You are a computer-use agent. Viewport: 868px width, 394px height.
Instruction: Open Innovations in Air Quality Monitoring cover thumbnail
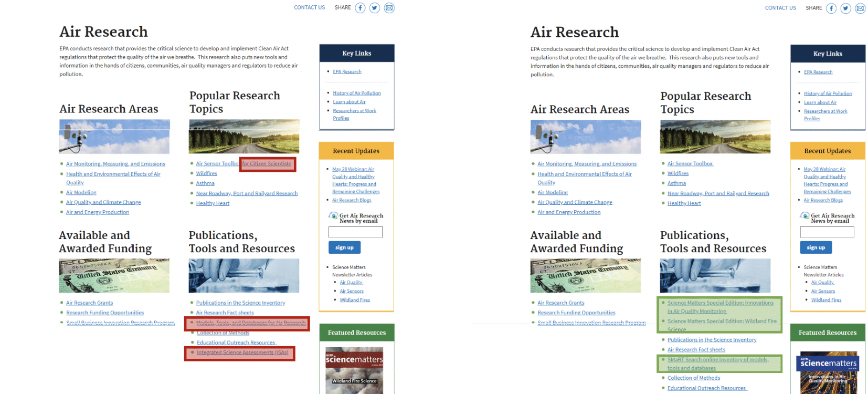[828, 373]
